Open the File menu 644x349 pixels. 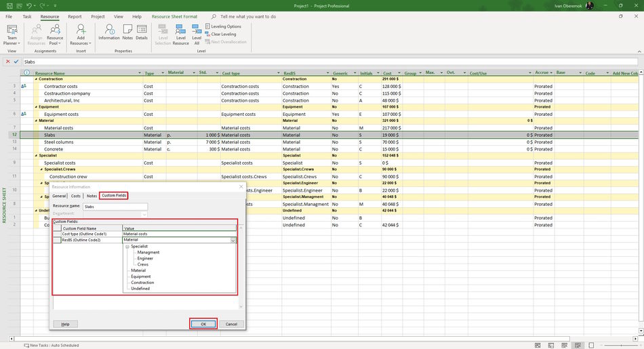9,16
